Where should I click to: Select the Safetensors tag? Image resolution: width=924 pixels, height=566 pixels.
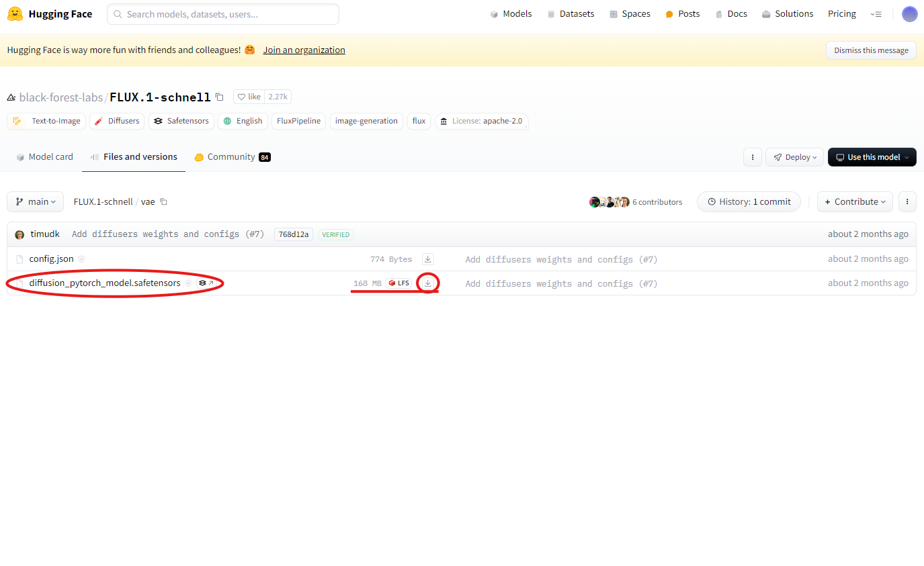click(x=181, y=121)
